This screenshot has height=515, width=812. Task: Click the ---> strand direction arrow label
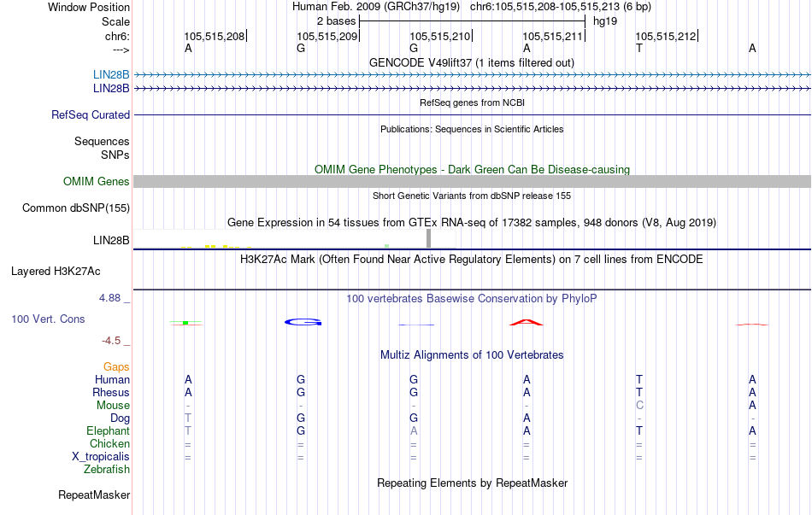[121, 50]
